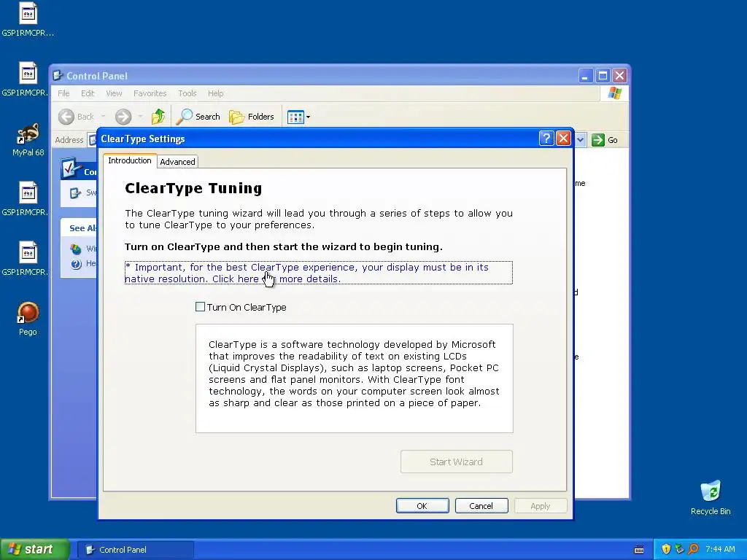Select the Recycle Bin desktop icon
This screenshot has height=560, width=747.
click(711, 497)
